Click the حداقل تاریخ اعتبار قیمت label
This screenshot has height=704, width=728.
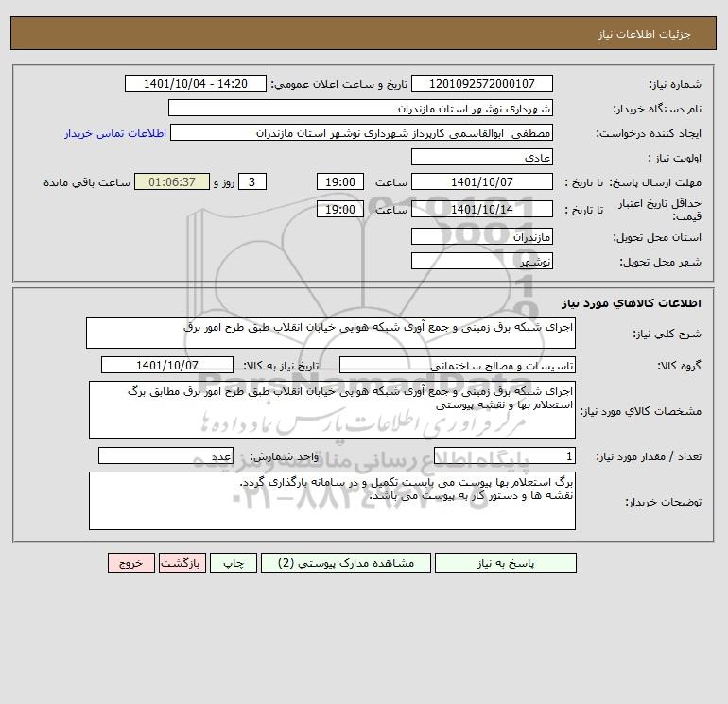tap(660, 210)
